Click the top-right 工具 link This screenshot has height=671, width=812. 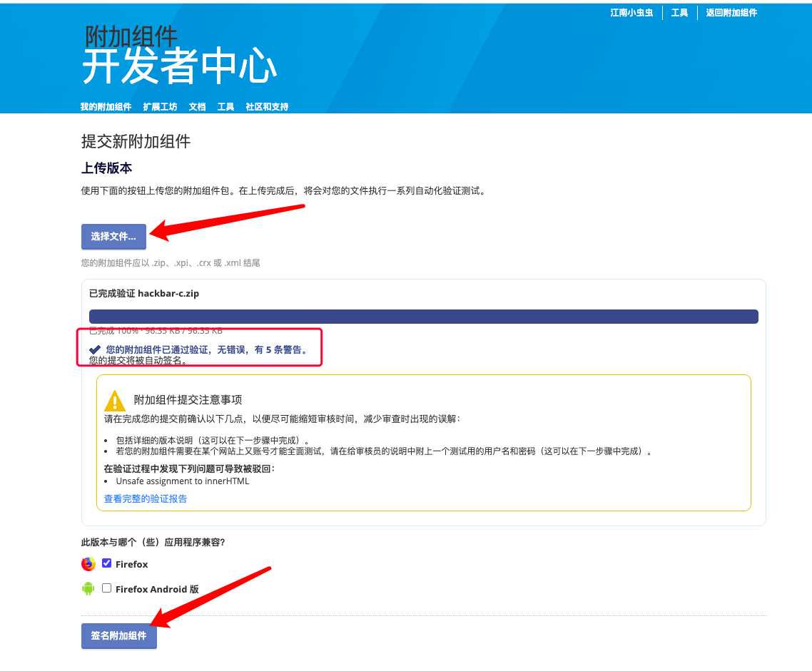(x=679, y=12)
